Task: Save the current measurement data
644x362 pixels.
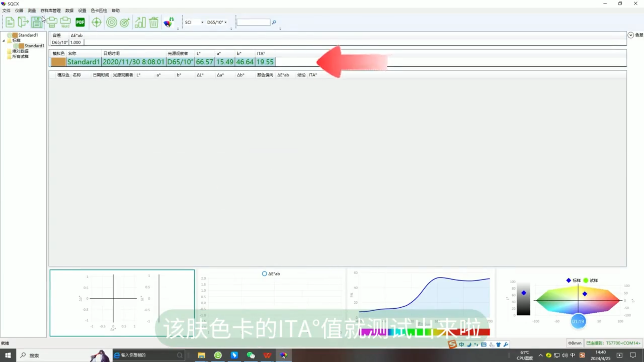Action: 37,22
